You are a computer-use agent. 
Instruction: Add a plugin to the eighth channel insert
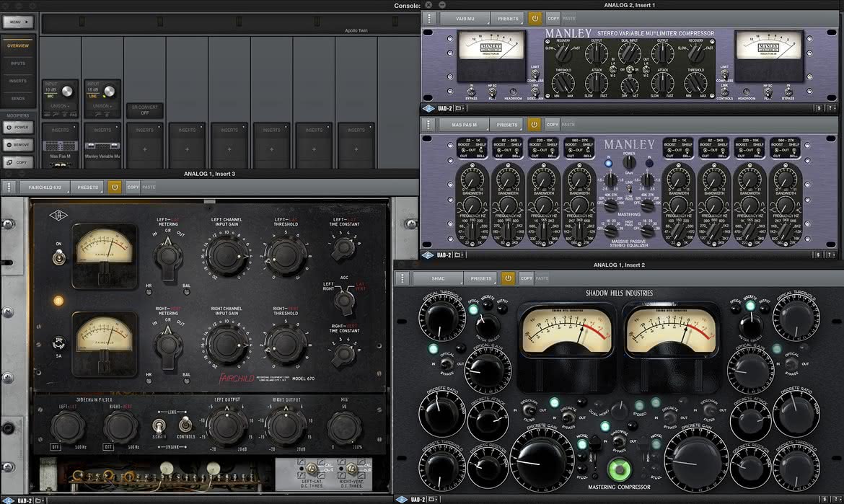[356, 149]
